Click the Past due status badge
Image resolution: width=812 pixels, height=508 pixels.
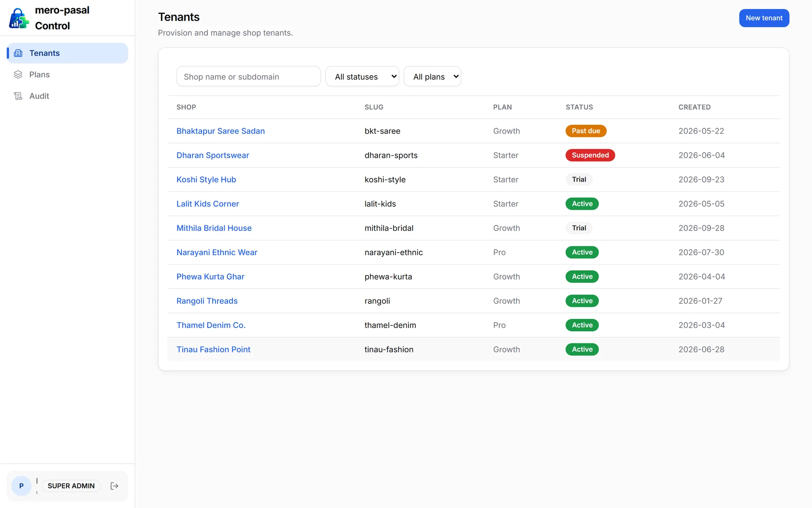click(586, 131)
